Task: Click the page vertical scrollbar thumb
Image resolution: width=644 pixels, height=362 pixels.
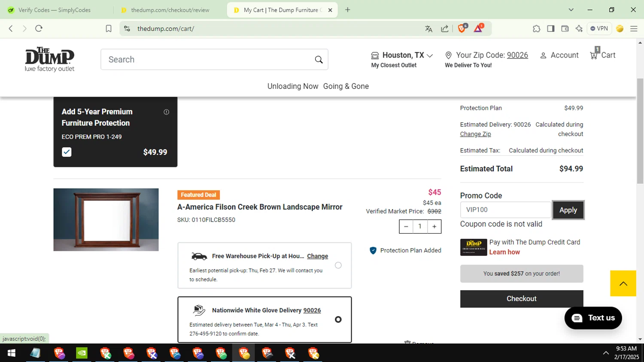Action: click(x=640, y=131)
